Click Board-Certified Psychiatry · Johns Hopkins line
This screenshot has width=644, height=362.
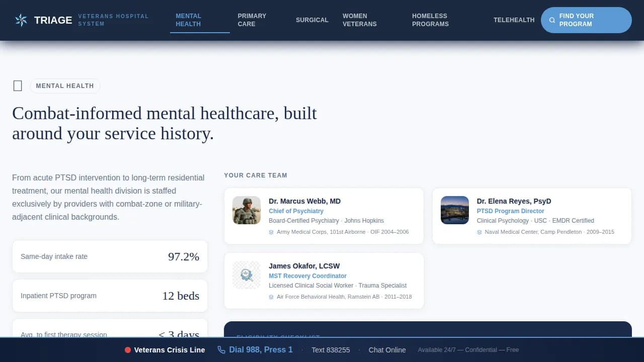click(x=327, y=221)
